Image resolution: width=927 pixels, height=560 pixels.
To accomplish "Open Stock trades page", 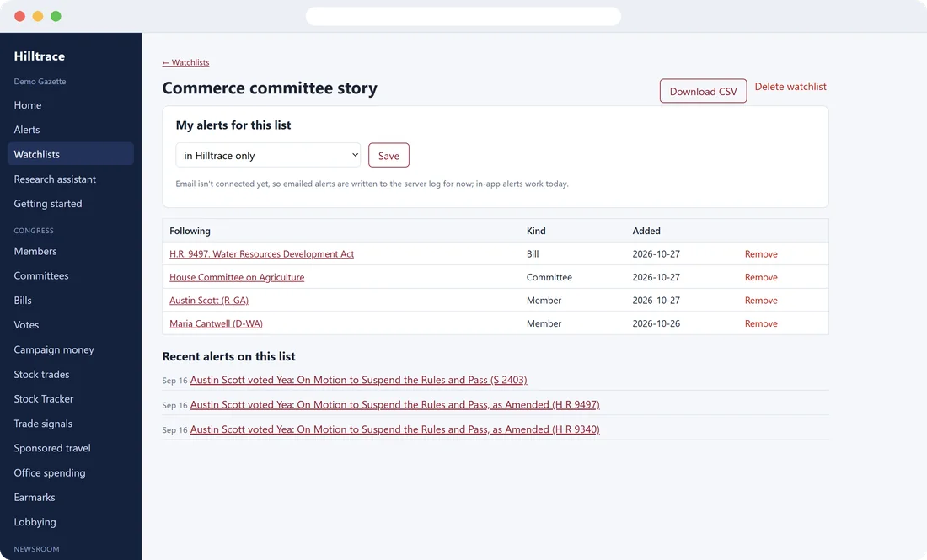I will point(41,374).
